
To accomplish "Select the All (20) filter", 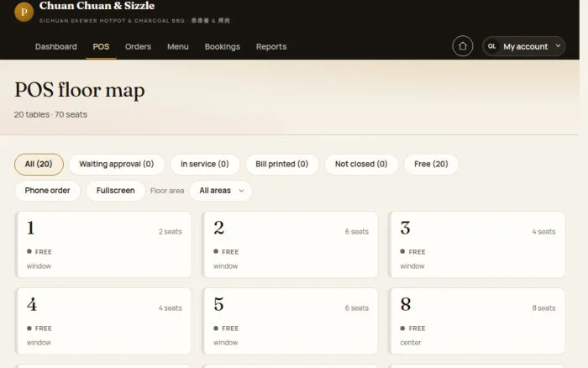I will [39, 164].
